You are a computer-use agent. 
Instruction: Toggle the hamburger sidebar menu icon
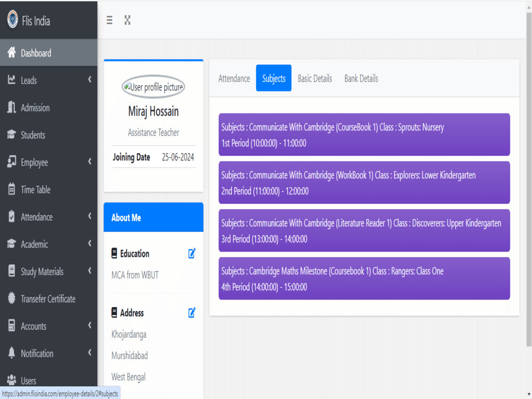[109, 20]
